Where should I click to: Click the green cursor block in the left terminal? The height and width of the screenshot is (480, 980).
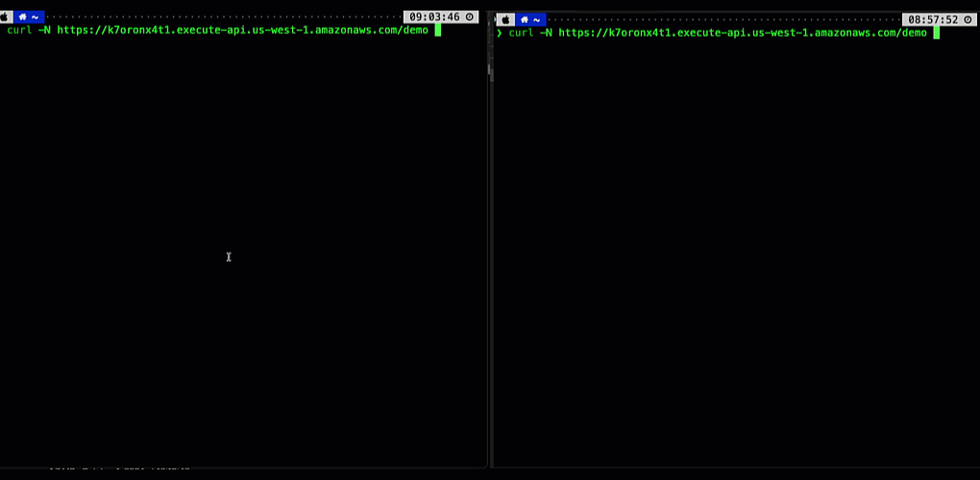(x=437, y=30)
